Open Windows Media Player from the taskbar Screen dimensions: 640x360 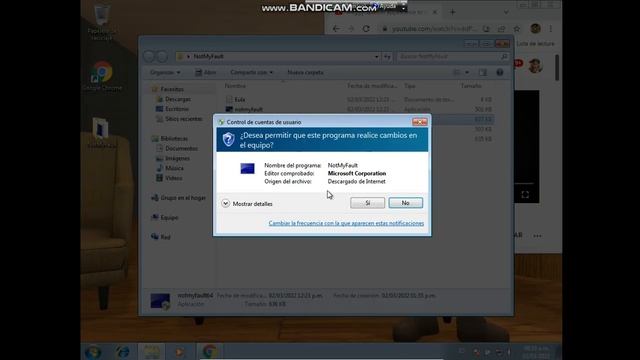point(180,352)
